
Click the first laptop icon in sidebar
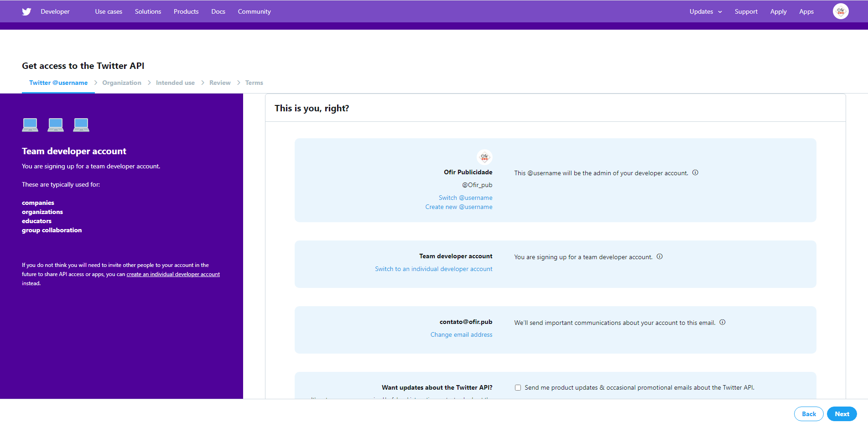pos(30,125)
